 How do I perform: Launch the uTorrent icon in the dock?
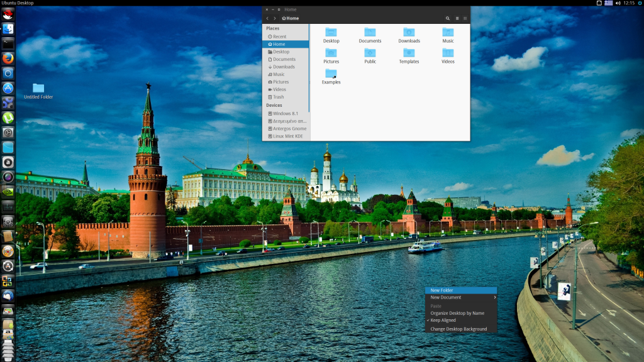coord(8,118)
